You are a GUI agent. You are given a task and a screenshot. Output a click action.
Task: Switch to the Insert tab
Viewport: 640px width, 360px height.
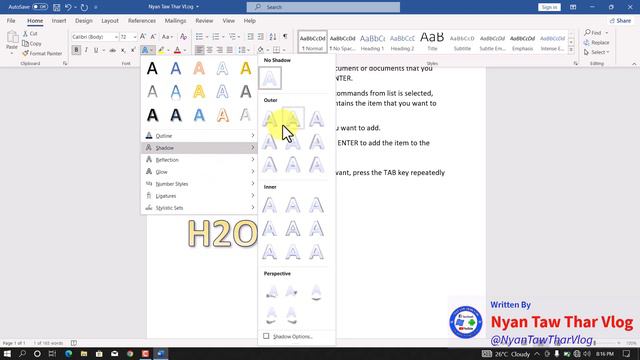(x=59, y=20)
